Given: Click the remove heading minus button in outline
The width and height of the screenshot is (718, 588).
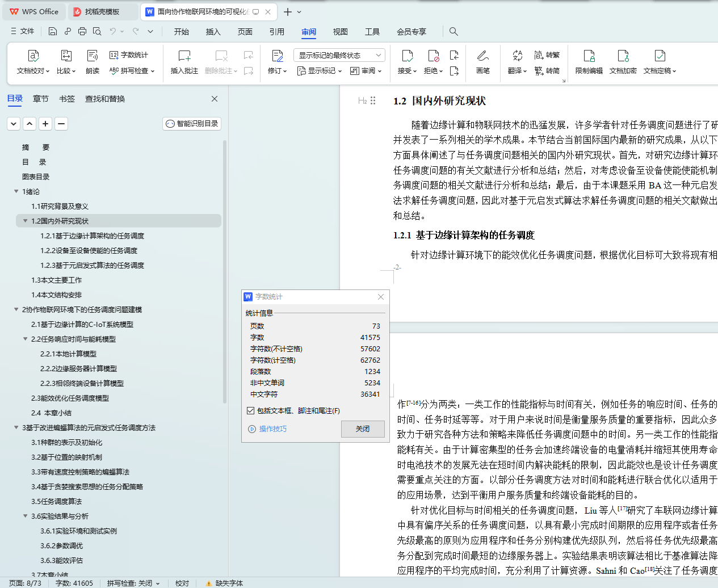Looking at the screenshot, I should [61, 124].
